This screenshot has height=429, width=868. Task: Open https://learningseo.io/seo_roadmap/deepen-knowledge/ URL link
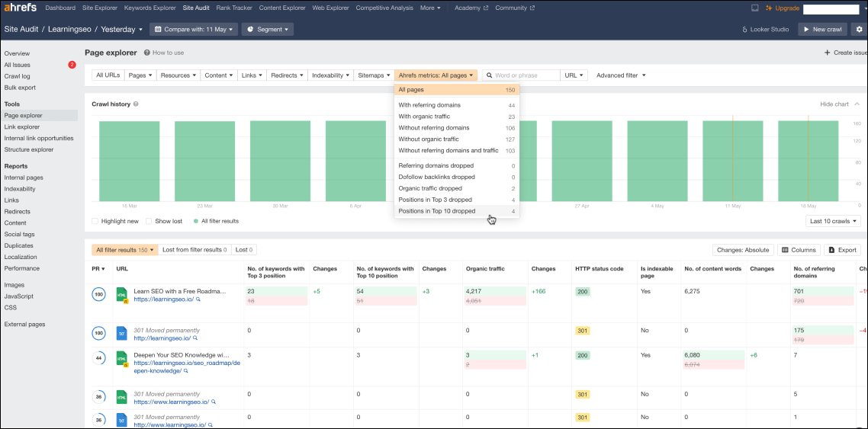point(187,367)
